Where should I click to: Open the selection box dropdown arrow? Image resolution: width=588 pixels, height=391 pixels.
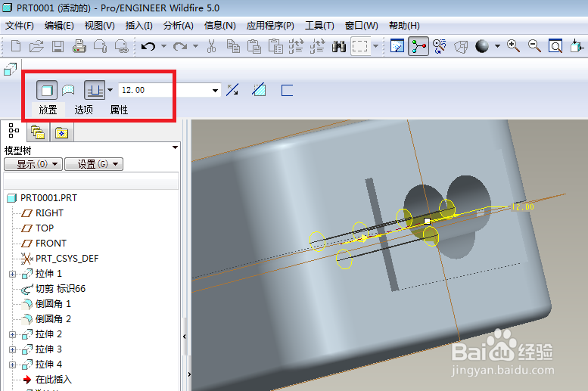point(376,46)
